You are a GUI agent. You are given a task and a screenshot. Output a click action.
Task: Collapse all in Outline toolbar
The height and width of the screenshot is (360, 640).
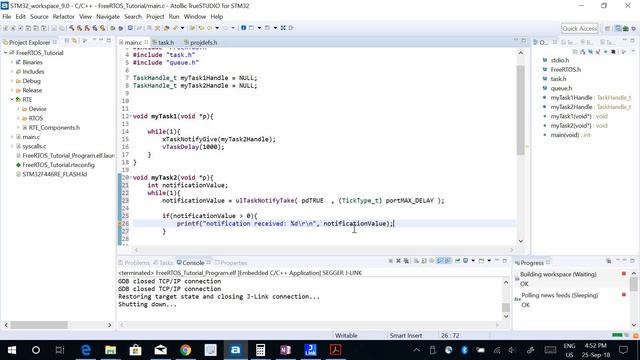575,52
